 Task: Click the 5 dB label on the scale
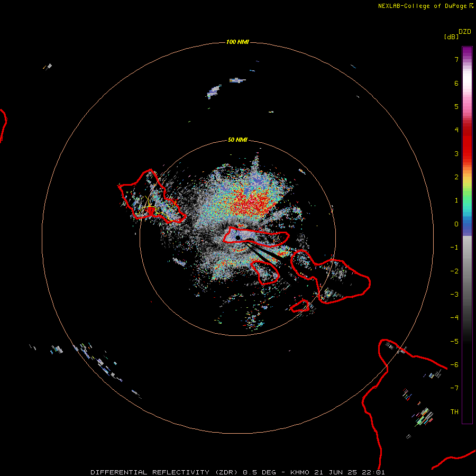(456, 106)
